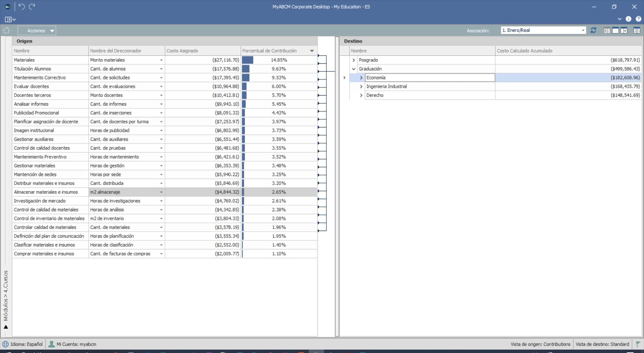Click the Materiales 14.85% contribution bar
Viewport: 644px width, 353px height.
pyautogui.click(x=248, y=60)
